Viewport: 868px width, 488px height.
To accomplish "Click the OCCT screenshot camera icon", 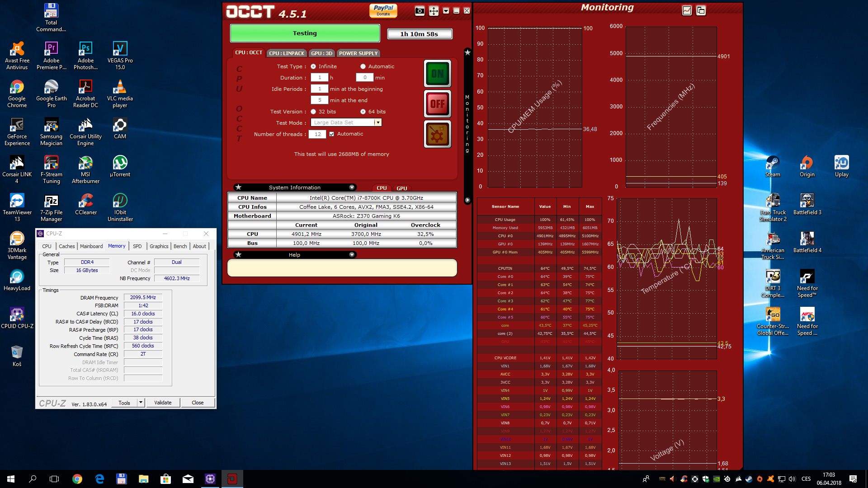I will (x=420, y=11).
